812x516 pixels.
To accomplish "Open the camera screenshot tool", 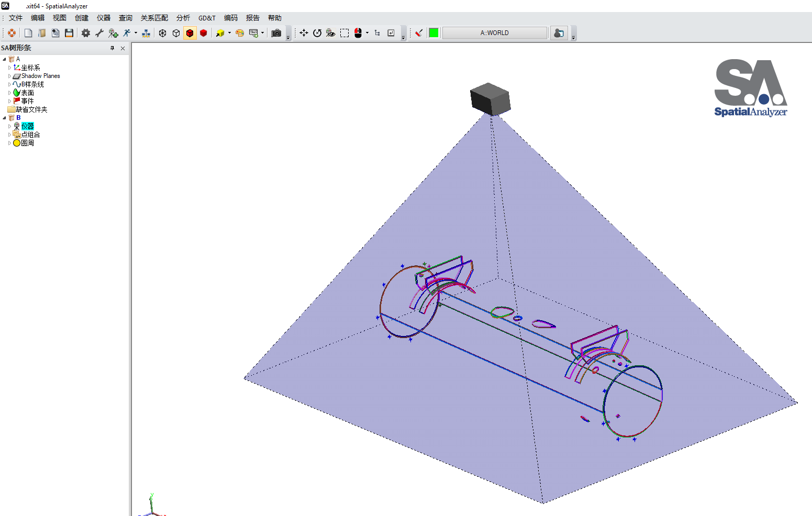I will (x=276, y=33).
